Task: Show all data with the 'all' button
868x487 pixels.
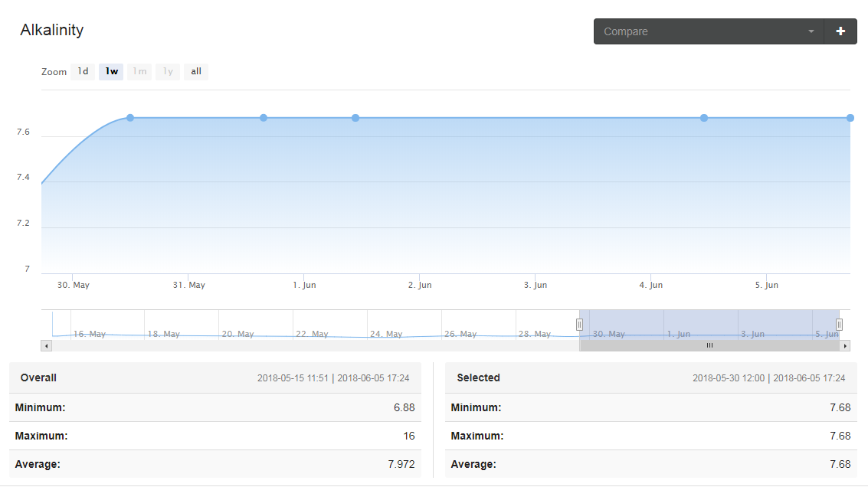Action: click(x=196, y=72)
